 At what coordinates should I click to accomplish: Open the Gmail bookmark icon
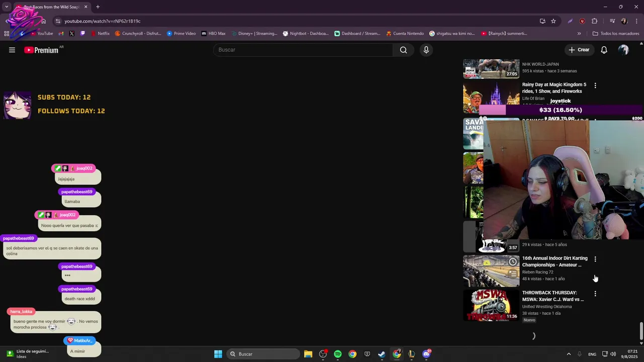(61, 34)
